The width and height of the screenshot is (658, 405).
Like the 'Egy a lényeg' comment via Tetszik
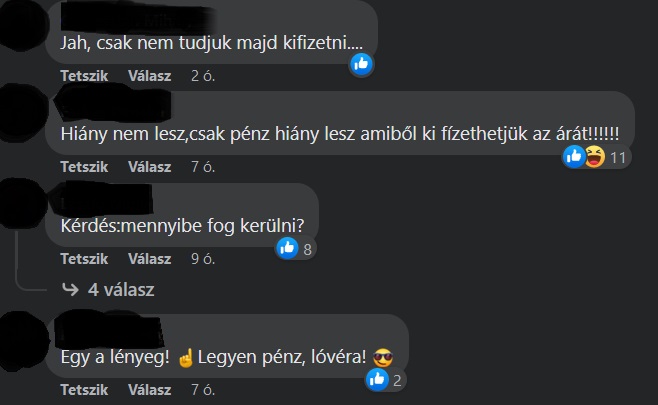84,390
